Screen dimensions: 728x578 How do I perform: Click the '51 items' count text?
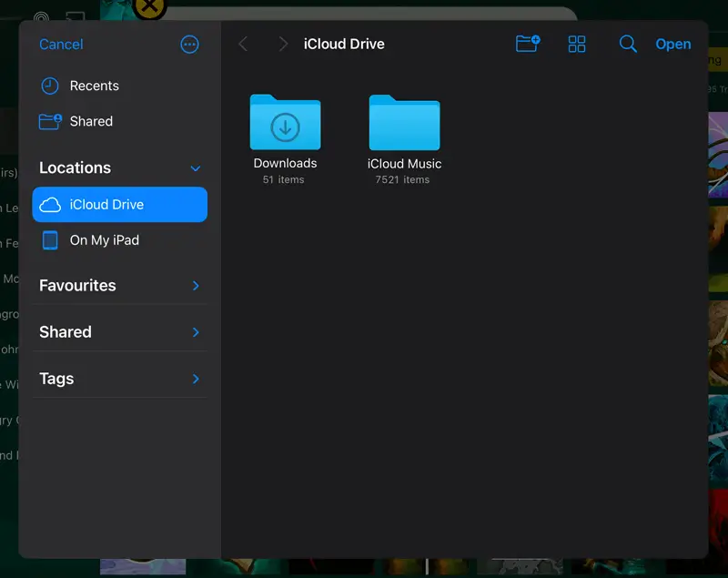click(x=283, y=179)
